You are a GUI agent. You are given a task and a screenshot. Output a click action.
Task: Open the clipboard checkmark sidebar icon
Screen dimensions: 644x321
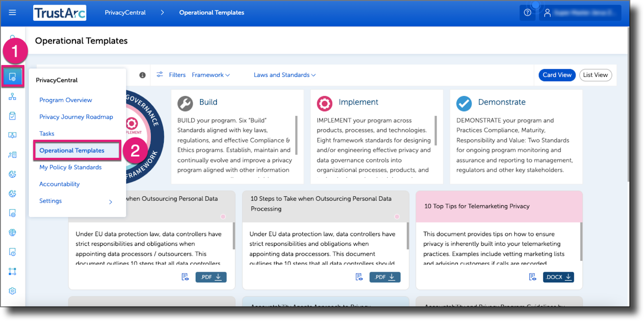pyautogui.click(x=12, y=116)
